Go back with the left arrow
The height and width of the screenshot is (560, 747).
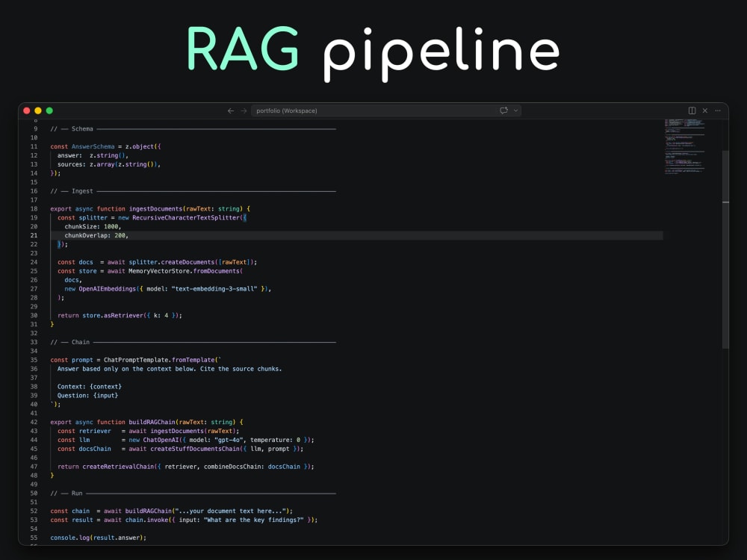click(x=231, y=111)
